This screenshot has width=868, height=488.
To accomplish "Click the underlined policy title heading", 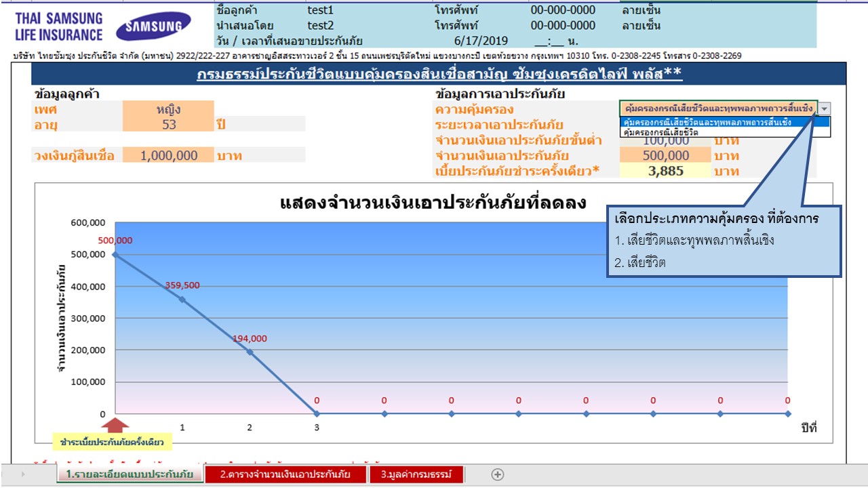I will 439,74.
